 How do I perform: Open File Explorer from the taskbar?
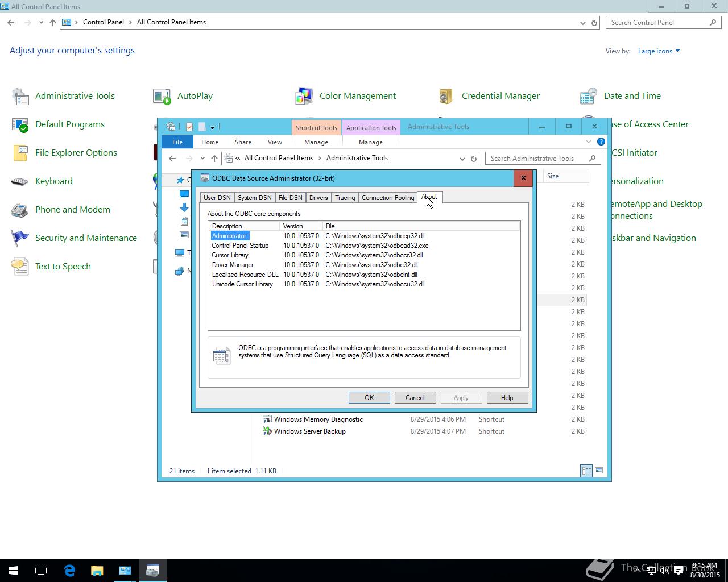[x=97, y=571]
